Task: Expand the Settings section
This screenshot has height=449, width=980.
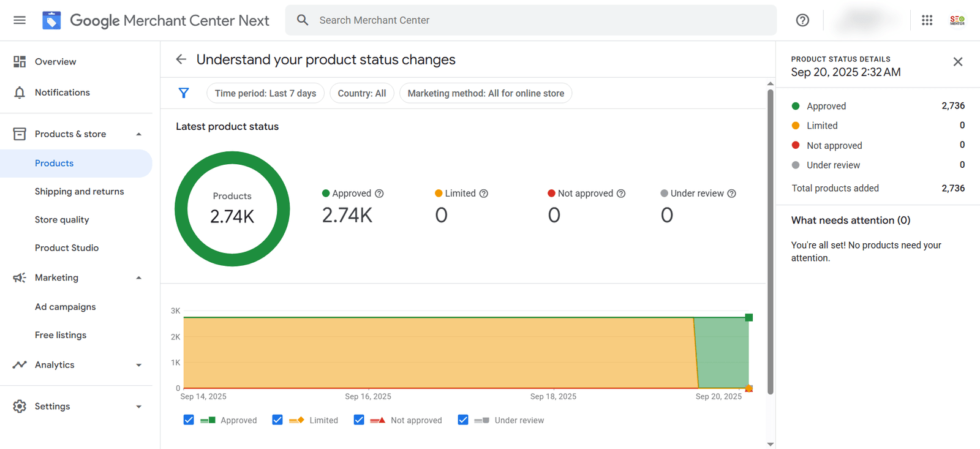Action: point(139,407)
